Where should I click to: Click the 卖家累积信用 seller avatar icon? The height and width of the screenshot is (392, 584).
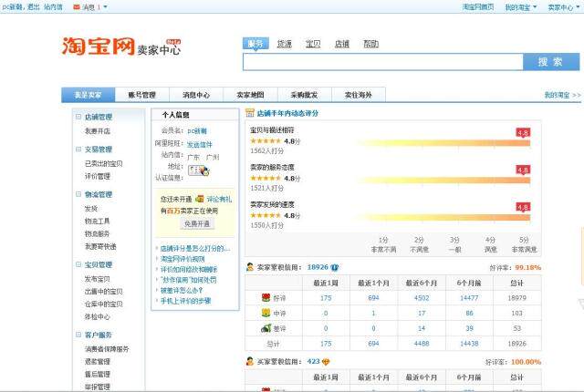pos(250,267)
